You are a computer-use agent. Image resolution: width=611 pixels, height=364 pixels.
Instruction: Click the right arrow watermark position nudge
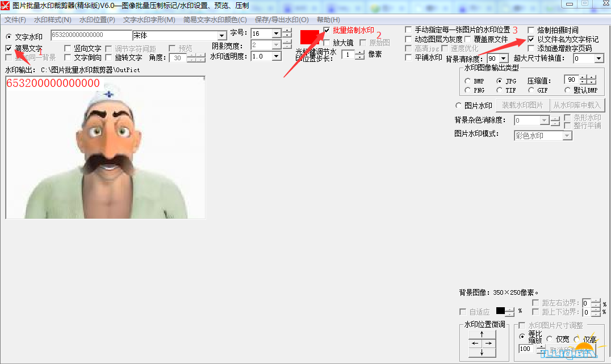point(489,344)
